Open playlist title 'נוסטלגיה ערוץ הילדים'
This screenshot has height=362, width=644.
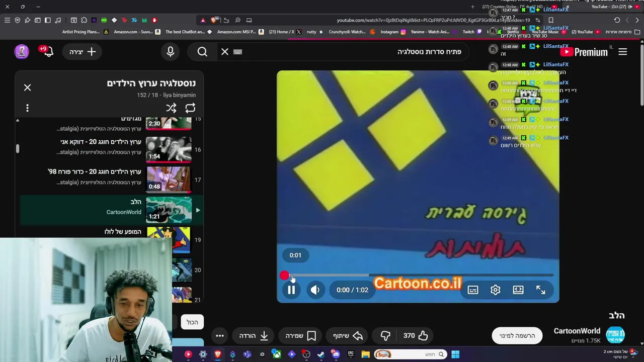(x=151, y=83)
